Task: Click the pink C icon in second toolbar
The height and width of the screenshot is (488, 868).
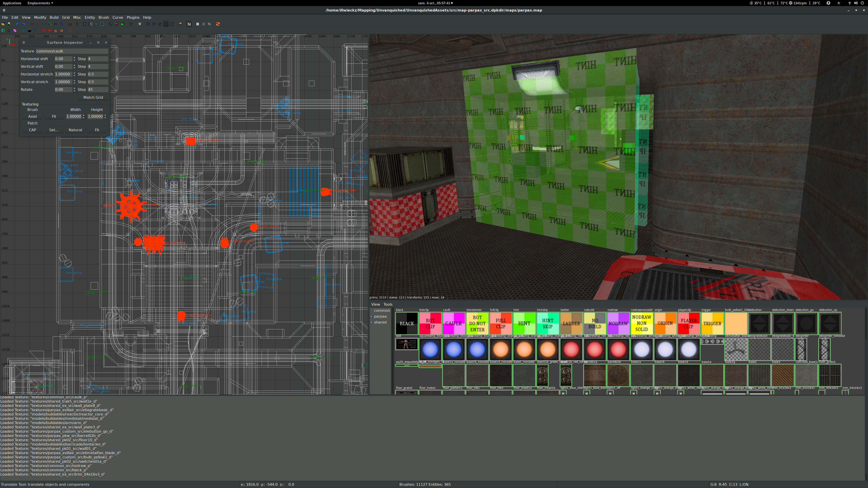Action: [15, 31]
